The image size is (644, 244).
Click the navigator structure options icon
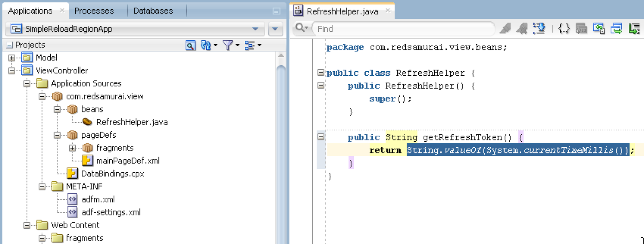click(x=250, y=45)
